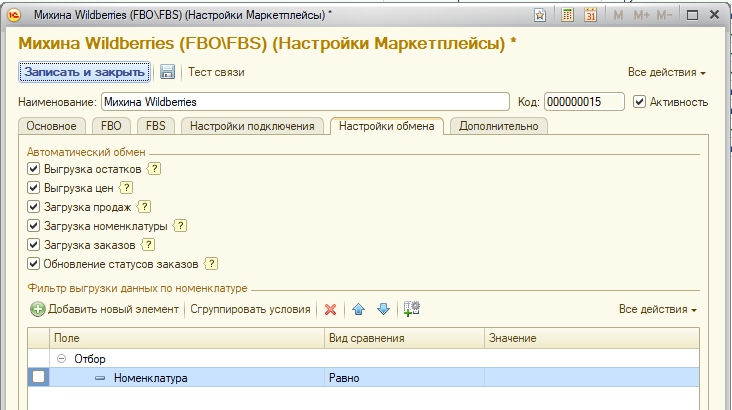Click the M memory button

point(618,15)
